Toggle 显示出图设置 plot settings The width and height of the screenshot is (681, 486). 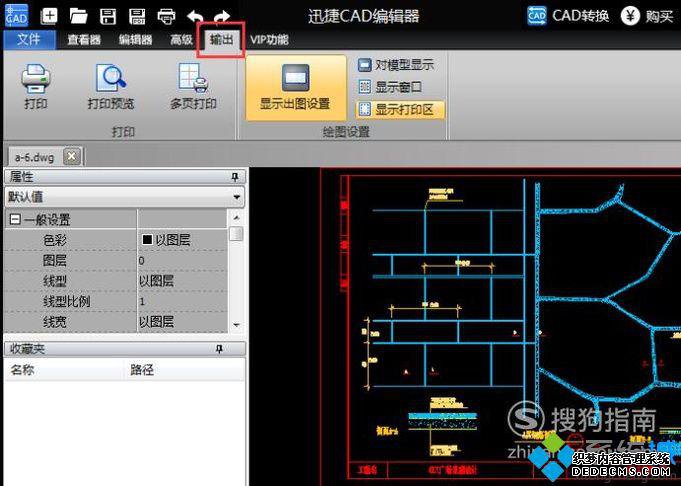[296, 88]
